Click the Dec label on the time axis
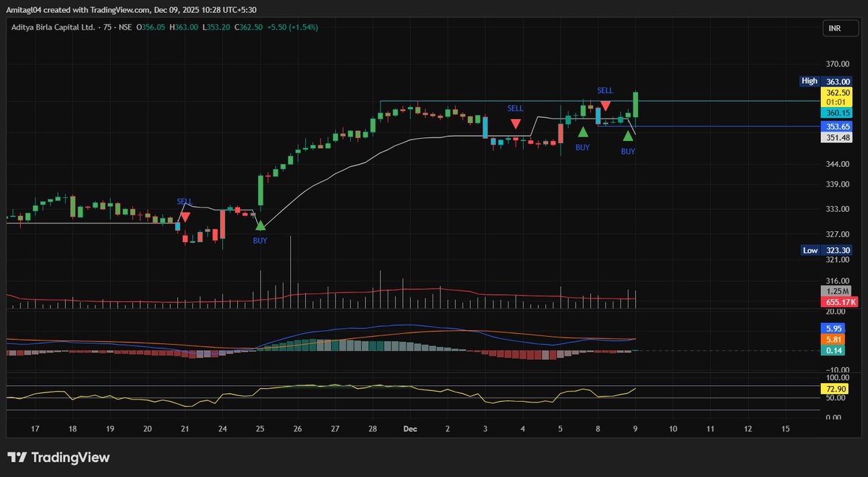Viewport: 868px width, 477px height. click(411, 429)
